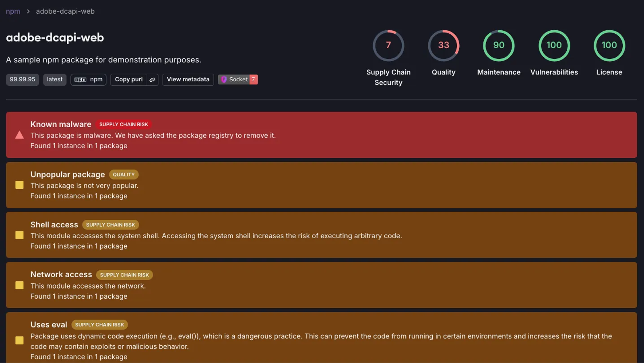Click SUPPLY CHAIN RISK tag on Network access
644x363 pixels.
(x=124, y=275)
